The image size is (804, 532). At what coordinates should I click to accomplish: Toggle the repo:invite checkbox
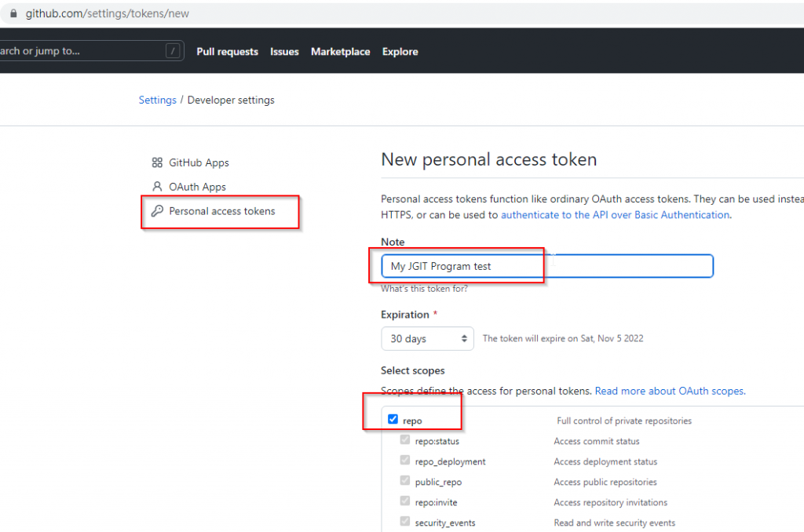click(x=405, y=501)
